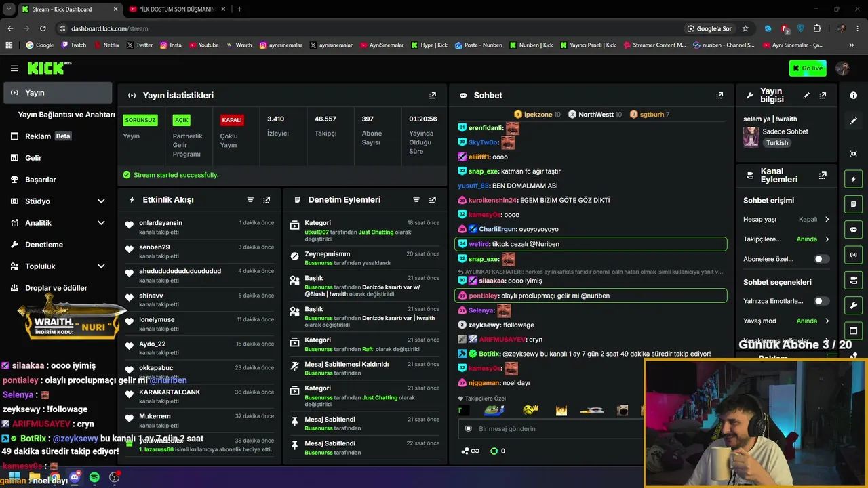
Task: Open the Etkinlik Akışı filter icon
Action: click(250, 200)
